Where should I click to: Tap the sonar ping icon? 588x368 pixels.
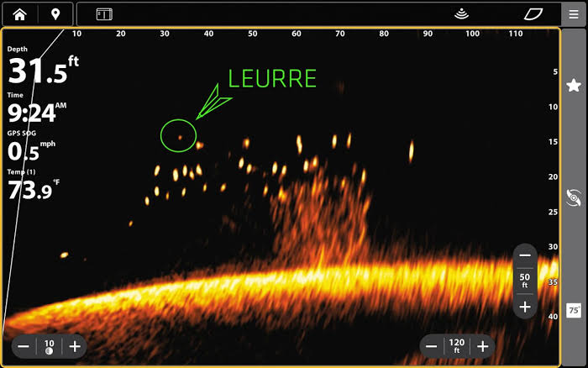[x=462, y=14]
